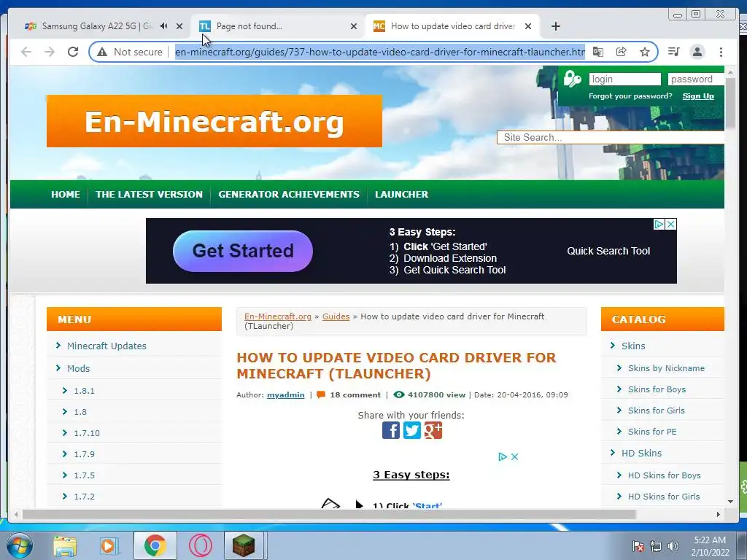Mute the Samsung Galaxy tab audio icon

coord(164,26)
